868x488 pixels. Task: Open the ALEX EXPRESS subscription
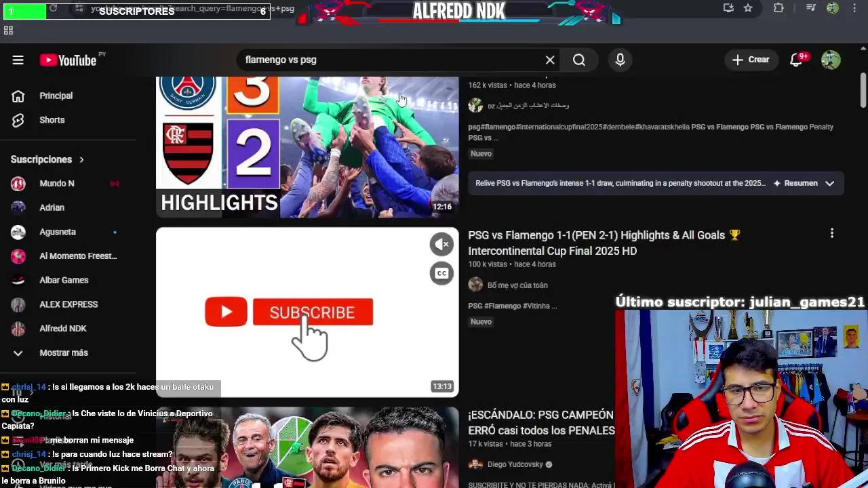[x=68, y=304]
